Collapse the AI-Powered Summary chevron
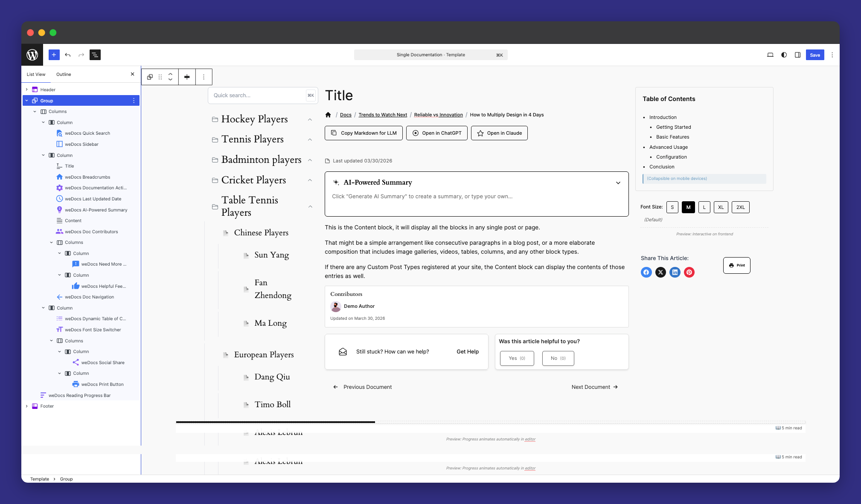 (618, 183)
